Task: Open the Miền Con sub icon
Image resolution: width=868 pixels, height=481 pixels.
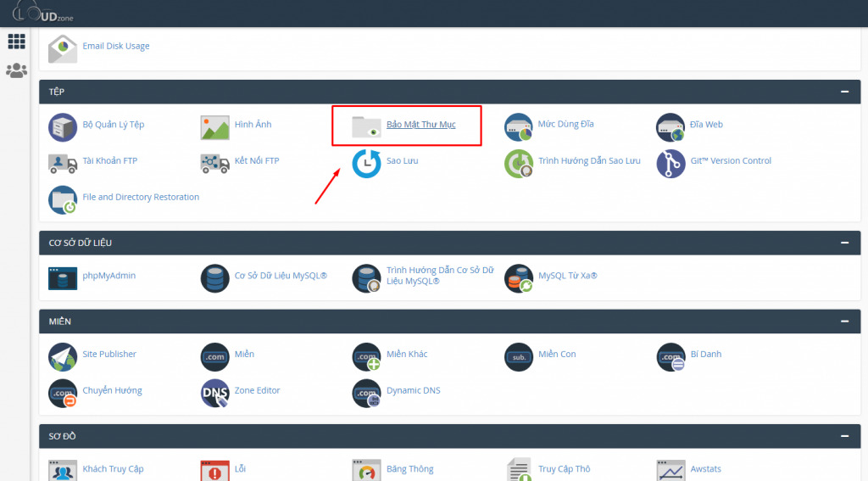Action: coord(519,357)
